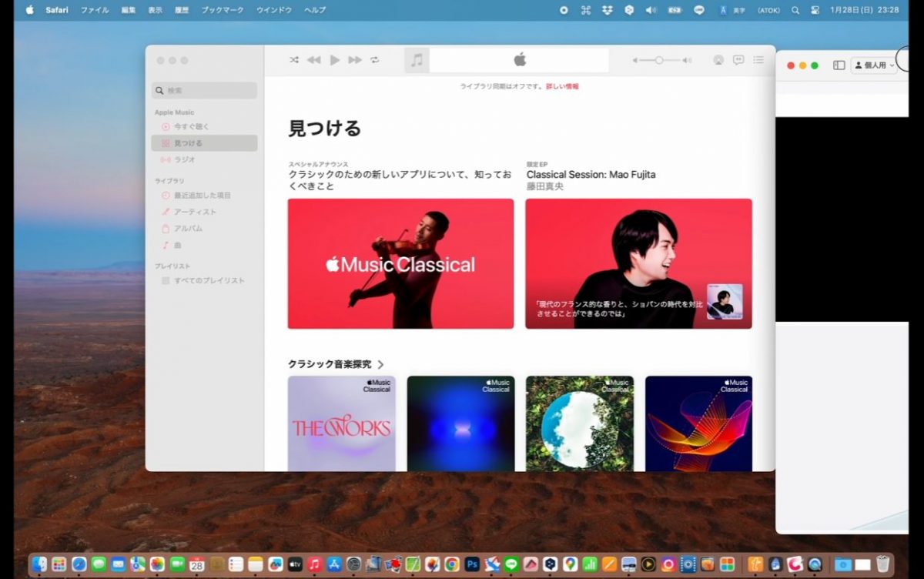Screen dimensions: 924x579
Task: Open Messages from the Dock
Action: tap(99, 564)
